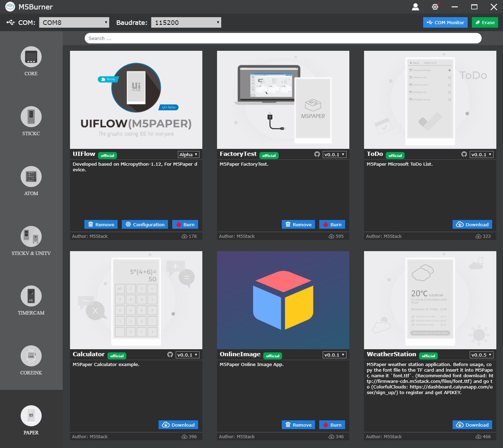Open the Baudrate dropdown
503x448 pixels.
(186, 22)
